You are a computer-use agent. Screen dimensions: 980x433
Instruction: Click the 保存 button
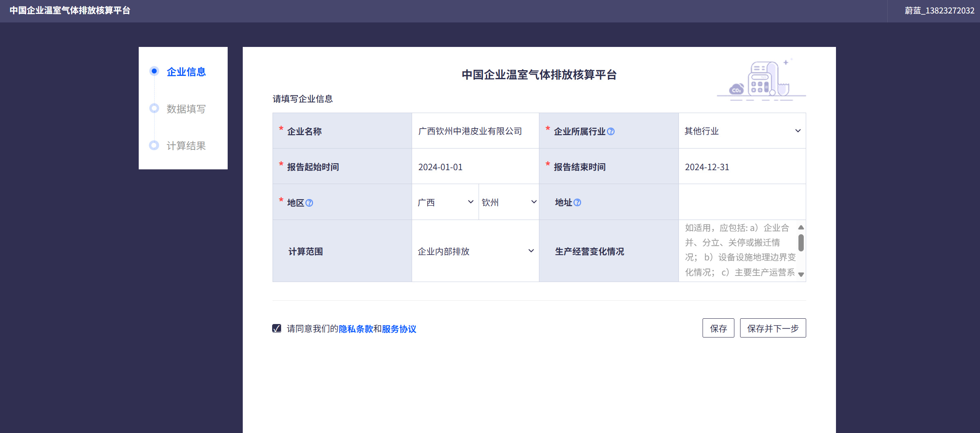click(718, 328)
